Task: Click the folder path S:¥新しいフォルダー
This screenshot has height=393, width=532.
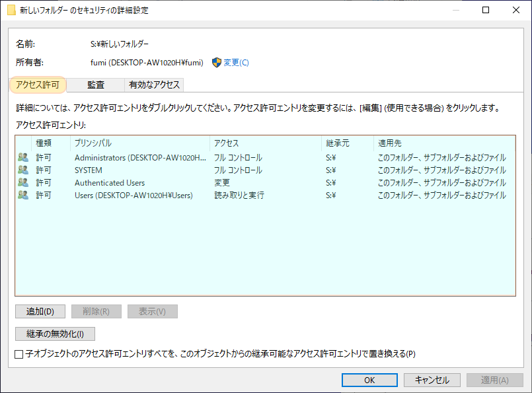Action: click(120, 44)
